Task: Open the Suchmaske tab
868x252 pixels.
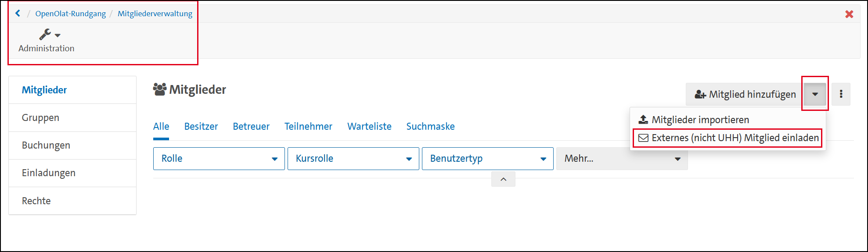Action: tap(430, 127)
